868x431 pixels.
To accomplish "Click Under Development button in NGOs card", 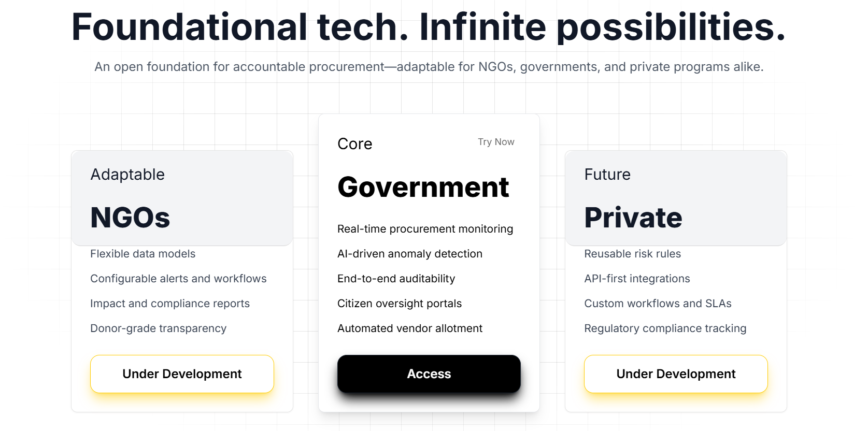I will (x=182, y=373).
